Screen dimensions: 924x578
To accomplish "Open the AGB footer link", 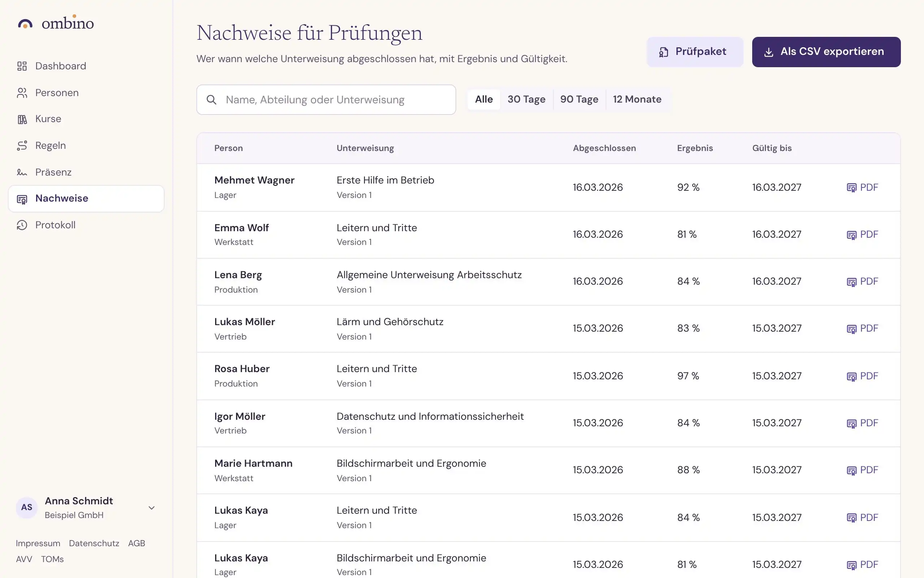I will click(136, 544).
